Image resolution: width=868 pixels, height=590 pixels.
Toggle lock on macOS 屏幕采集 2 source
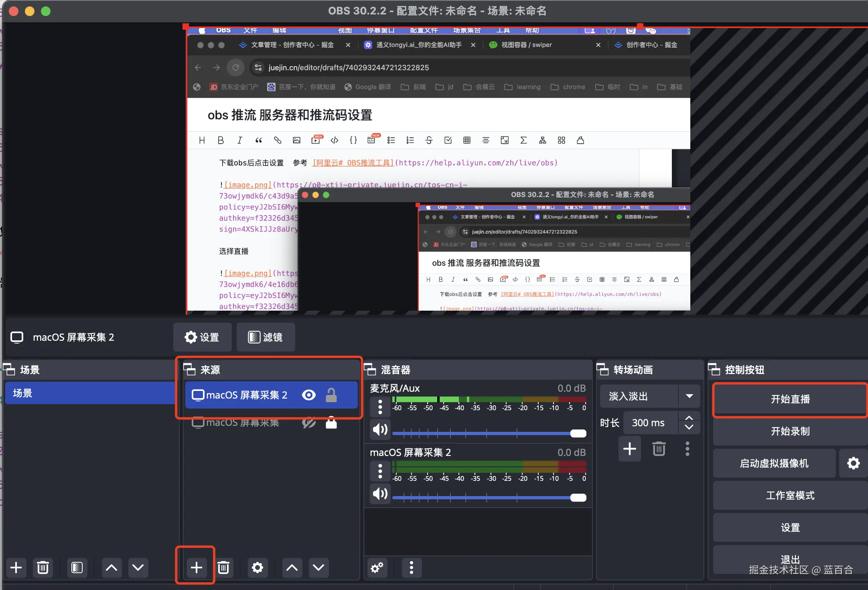331,395
